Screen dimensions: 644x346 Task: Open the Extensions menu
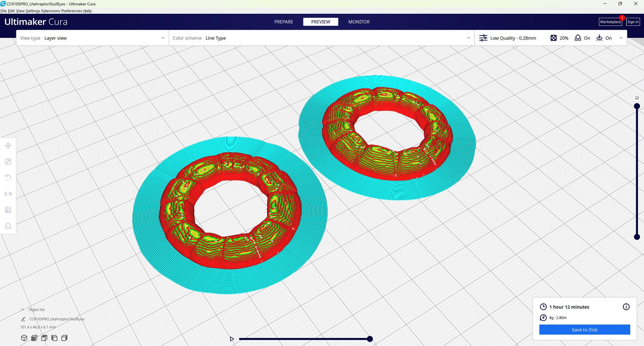50,11
